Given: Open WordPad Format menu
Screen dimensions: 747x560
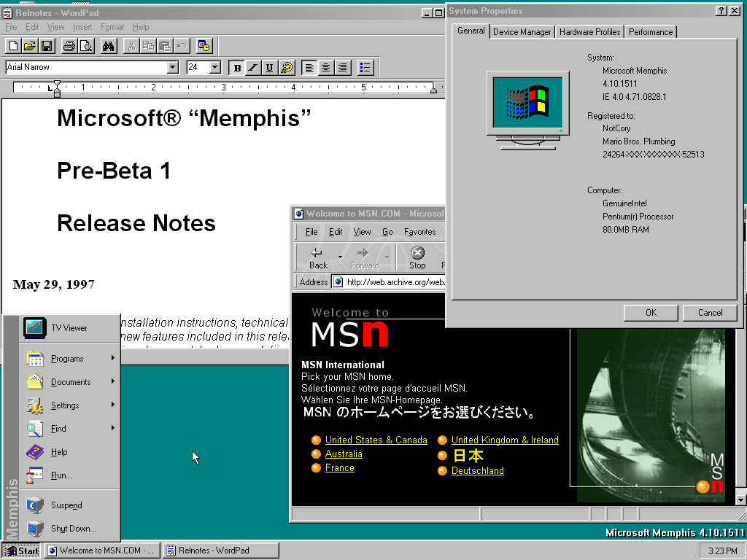Looking at the screenshot, I should (112, 27).
